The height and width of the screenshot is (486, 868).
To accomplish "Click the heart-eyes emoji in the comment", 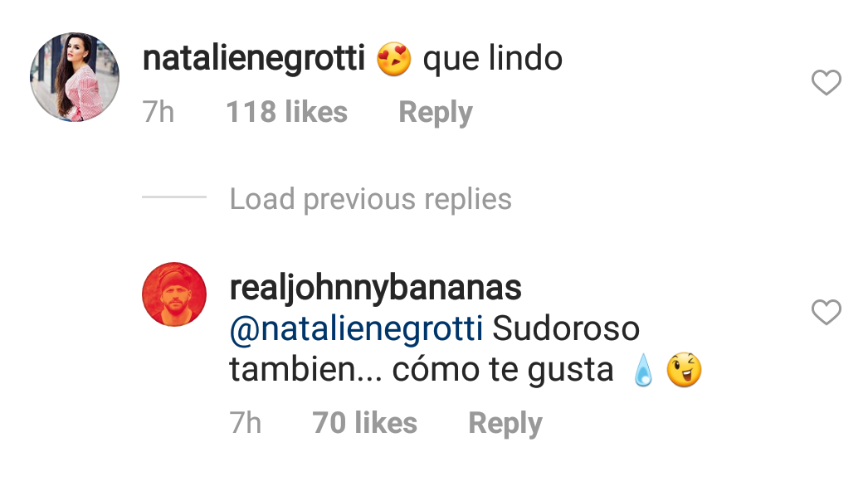I will tap(394, 59).
